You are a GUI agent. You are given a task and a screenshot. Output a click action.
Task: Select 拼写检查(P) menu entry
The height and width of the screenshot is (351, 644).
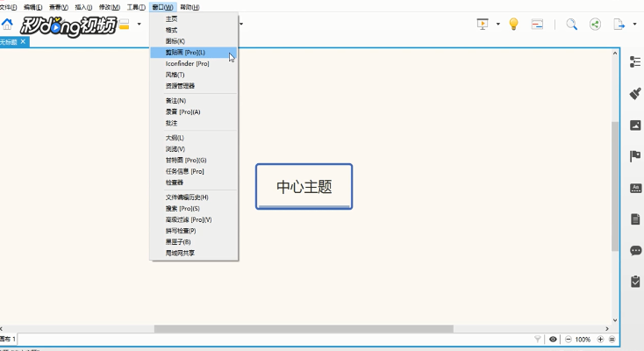193,231
